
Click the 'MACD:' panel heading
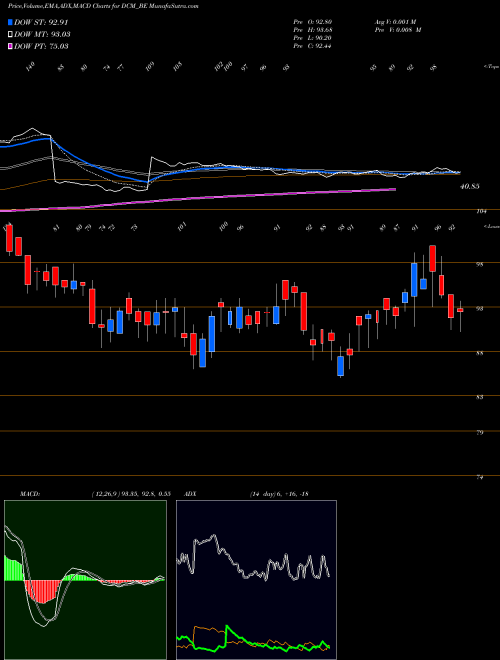[x=29, y=494]
